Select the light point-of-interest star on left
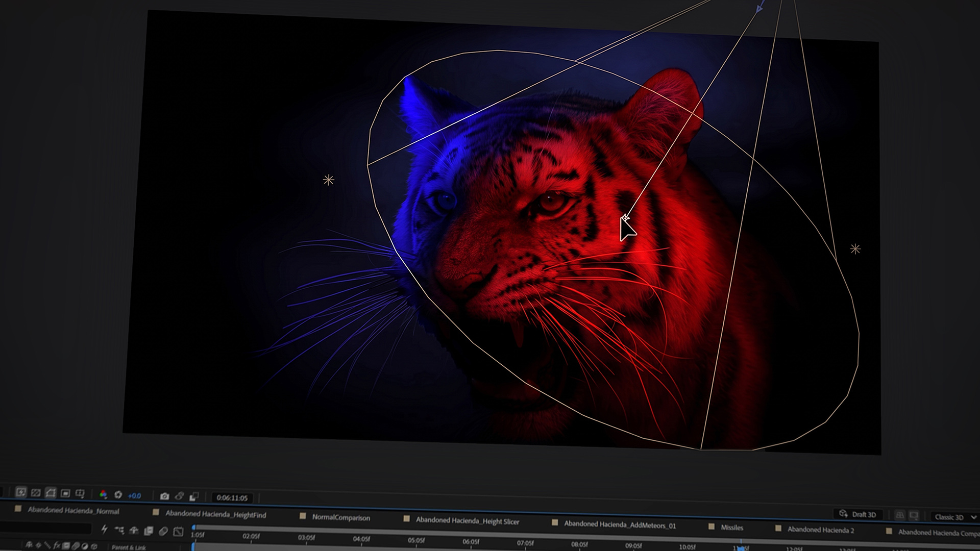980x551 pixels. pyautogui.click(x=329, y=180)
